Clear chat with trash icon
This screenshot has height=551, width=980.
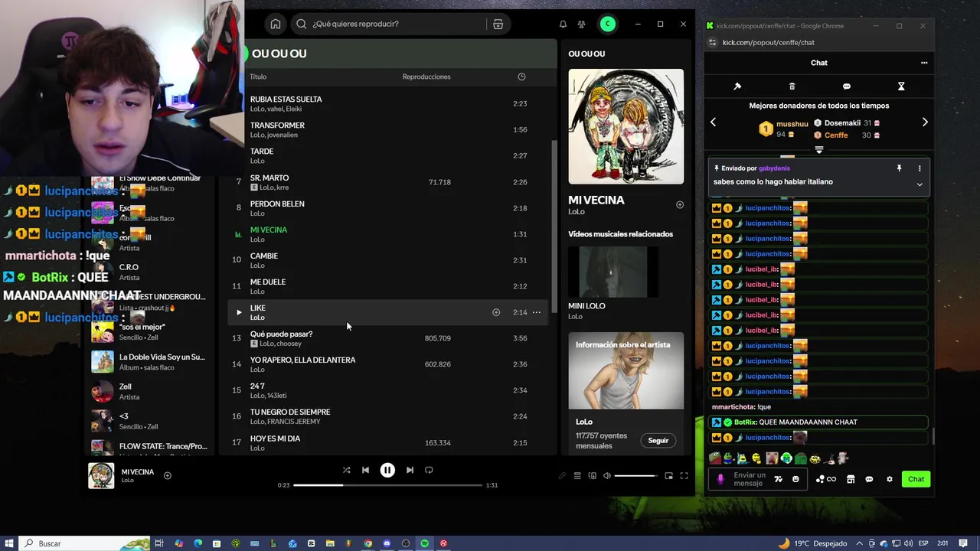(792, 86)
